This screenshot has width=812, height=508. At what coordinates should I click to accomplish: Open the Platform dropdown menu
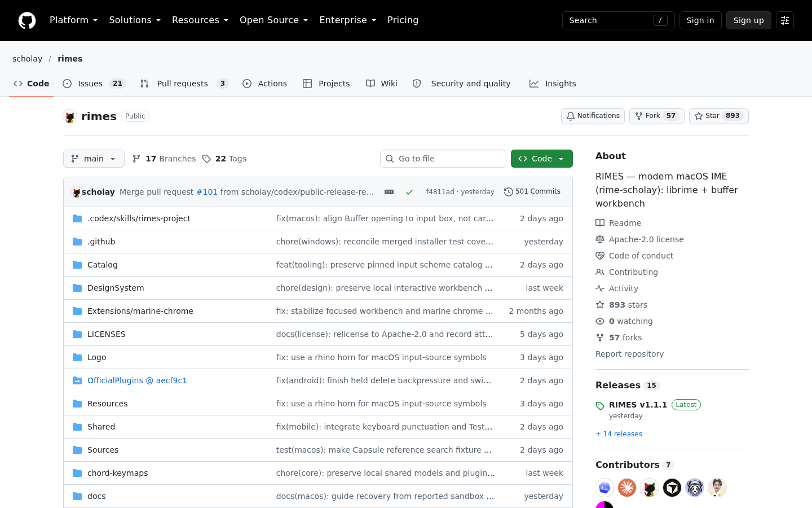(x=74, y=20)
